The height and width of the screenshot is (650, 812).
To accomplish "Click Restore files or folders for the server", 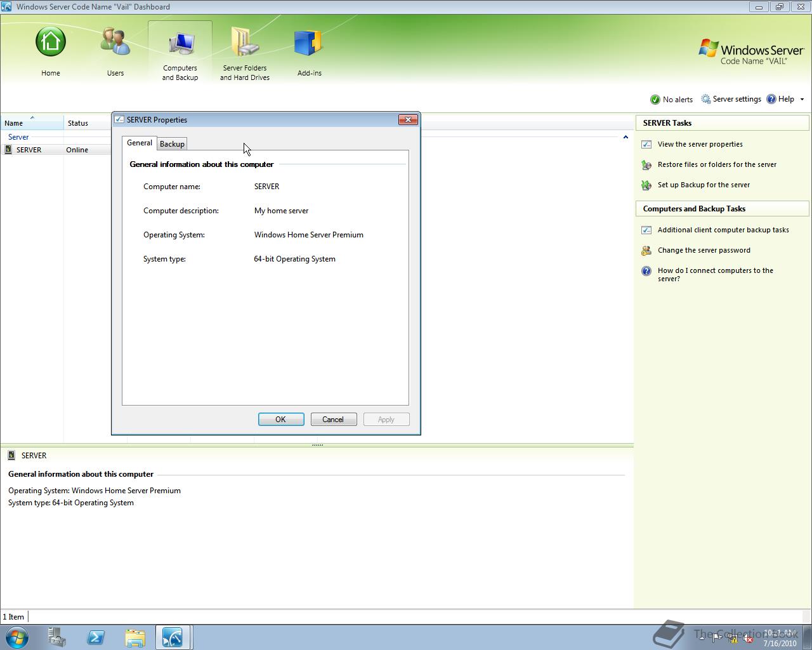I will tap(717, 164).
